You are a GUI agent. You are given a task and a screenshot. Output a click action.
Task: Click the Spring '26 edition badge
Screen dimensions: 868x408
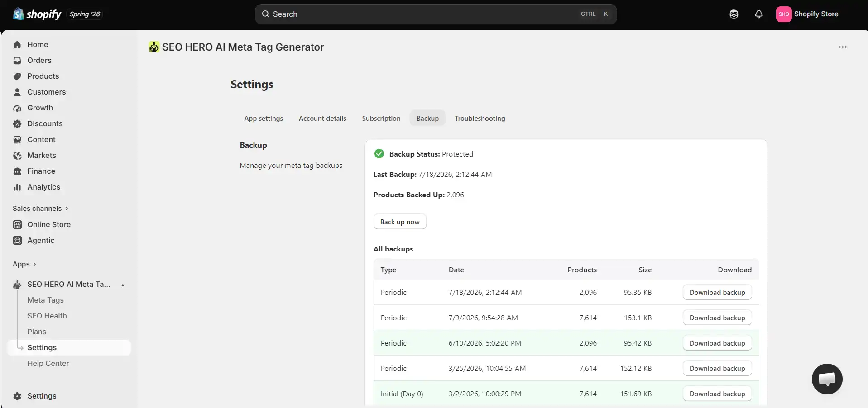85,14
